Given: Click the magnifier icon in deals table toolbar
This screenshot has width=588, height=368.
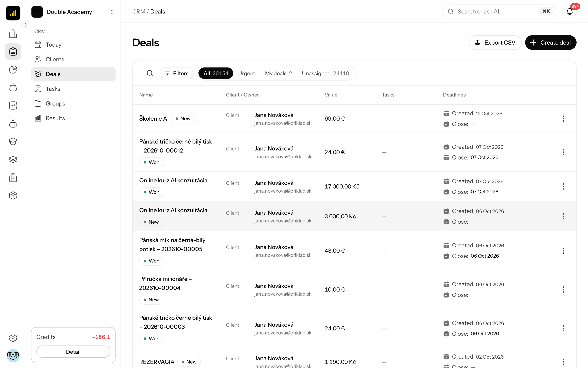Looking at the screenshot, I should click(x=150, y=73).
